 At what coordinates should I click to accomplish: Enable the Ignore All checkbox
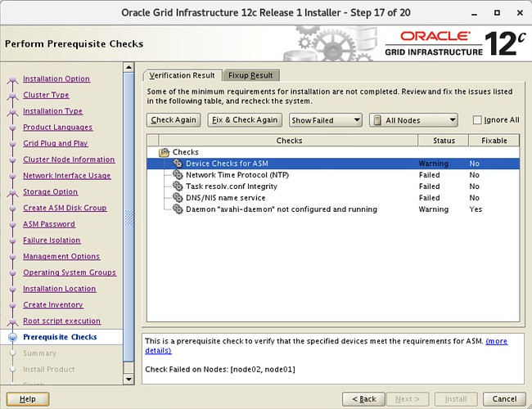tap(477, 120)
